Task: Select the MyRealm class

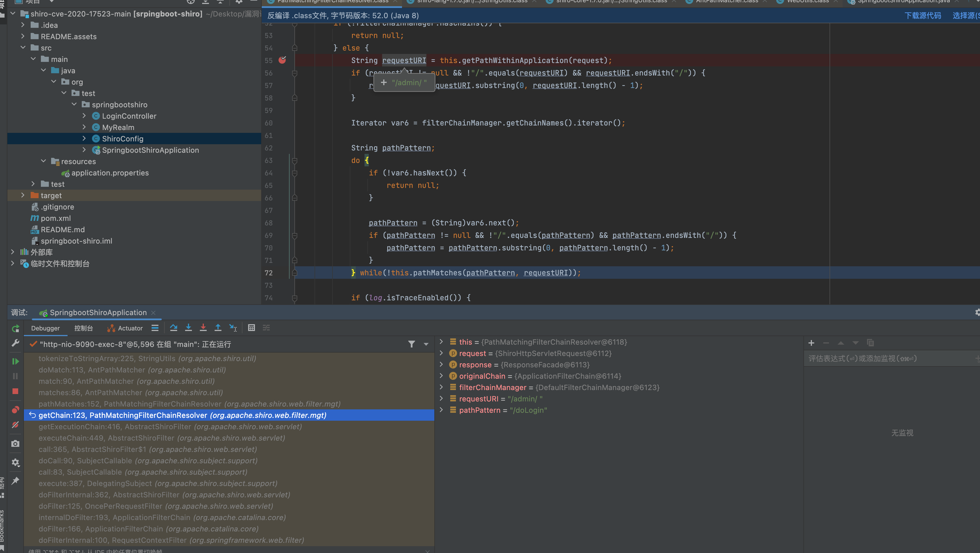Action: [118, 127]
